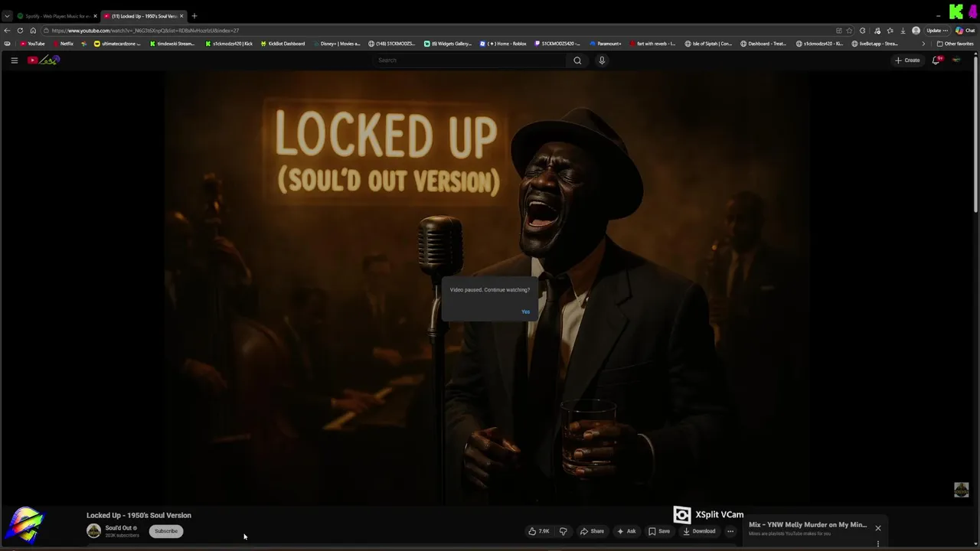The width and height of the screenshot is (980, 551).
Task: Open the ultimatecardzone bookmark
Action: pos(117,44)
